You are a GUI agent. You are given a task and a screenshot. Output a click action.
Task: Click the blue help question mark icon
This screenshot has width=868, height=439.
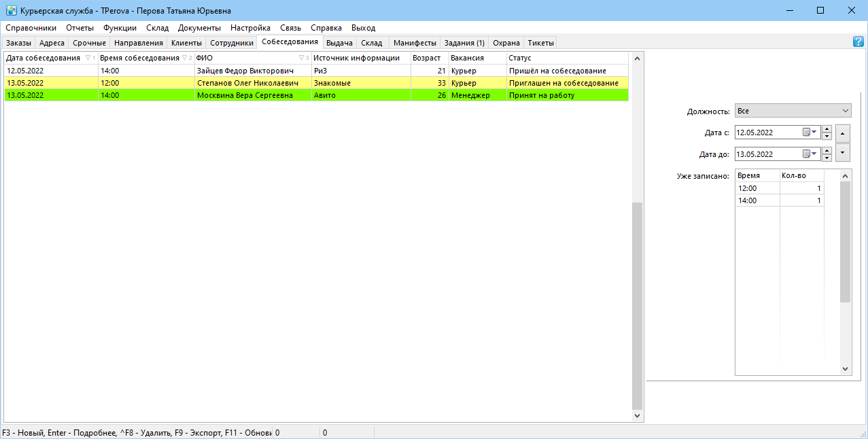[x=858, y=42]
